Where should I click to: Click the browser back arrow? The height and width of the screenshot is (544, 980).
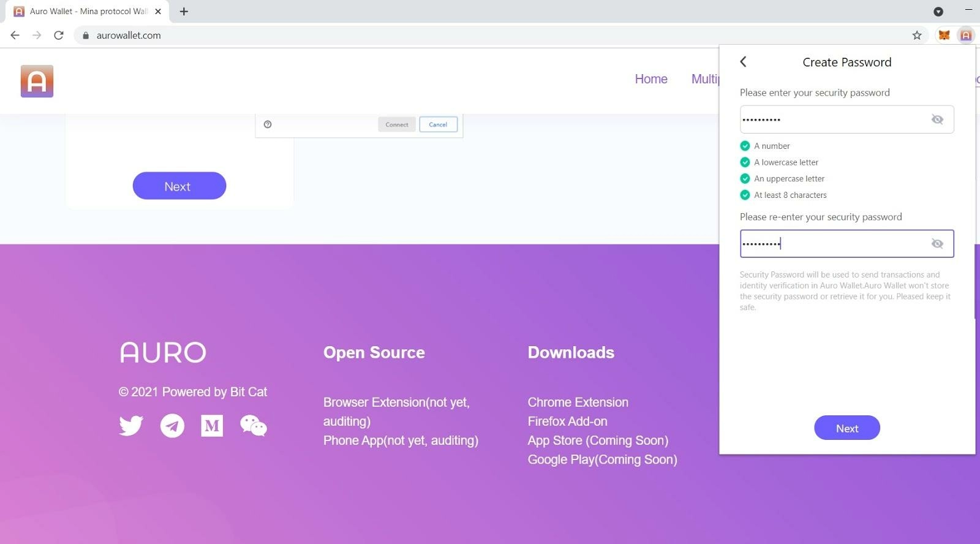click(15, 35)
